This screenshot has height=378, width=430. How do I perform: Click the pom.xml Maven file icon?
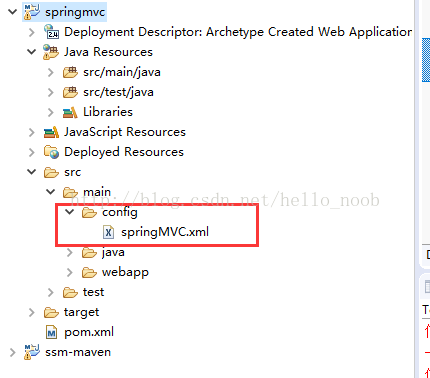(x=51, y=332)
